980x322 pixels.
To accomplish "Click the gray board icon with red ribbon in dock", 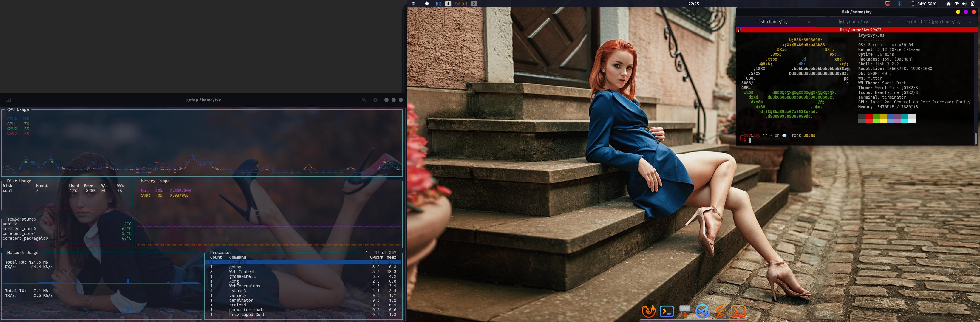I will tap(684, 311).
